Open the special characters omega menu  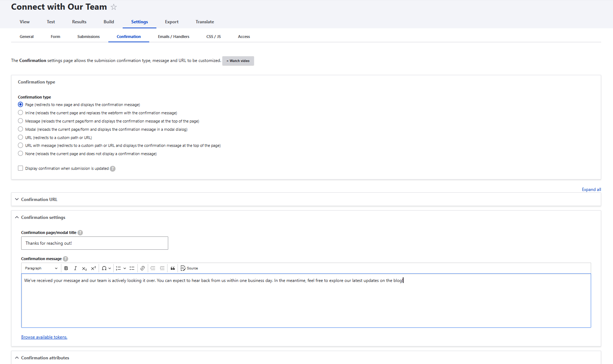click(x=106, y=268)
